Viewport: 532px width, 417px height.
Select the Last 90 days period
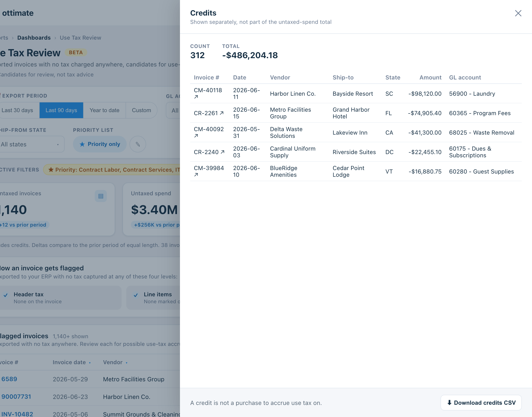61,110
